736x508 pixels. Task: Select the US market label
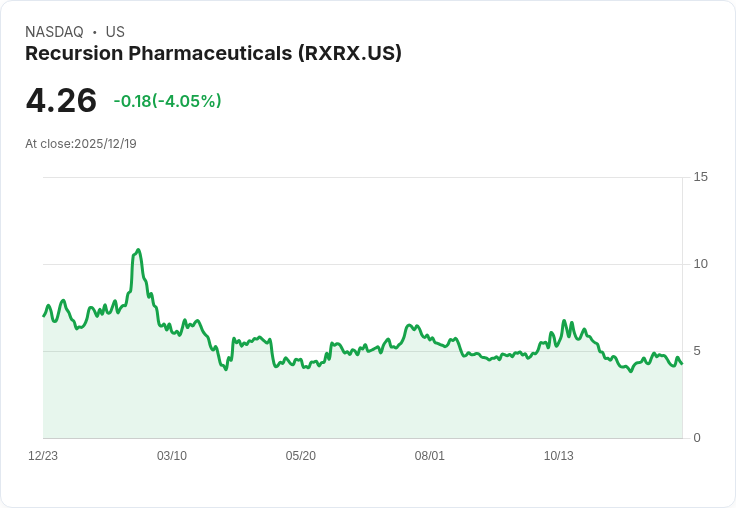[115, 32]
